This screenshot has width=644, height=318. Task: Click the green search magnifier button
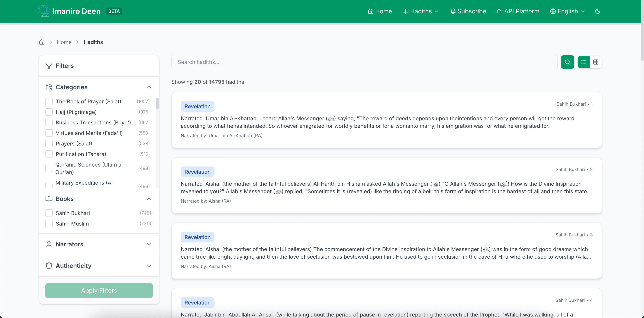coord(567,62)
